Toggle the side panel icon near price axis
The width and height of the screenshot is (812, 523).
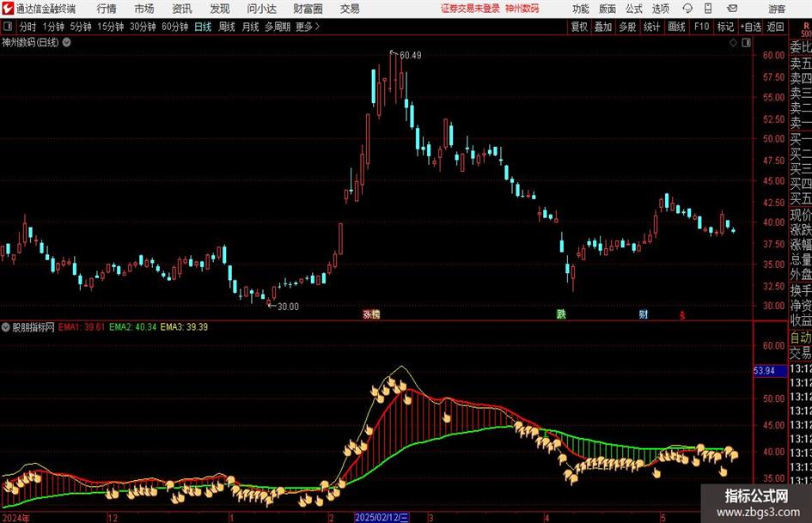tap(746, 43)
